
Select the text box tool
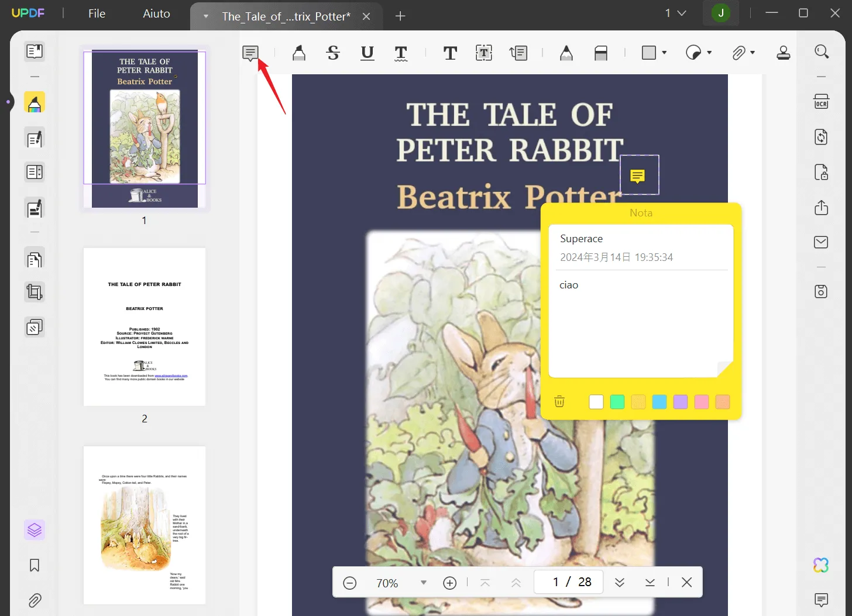[484, 53]
